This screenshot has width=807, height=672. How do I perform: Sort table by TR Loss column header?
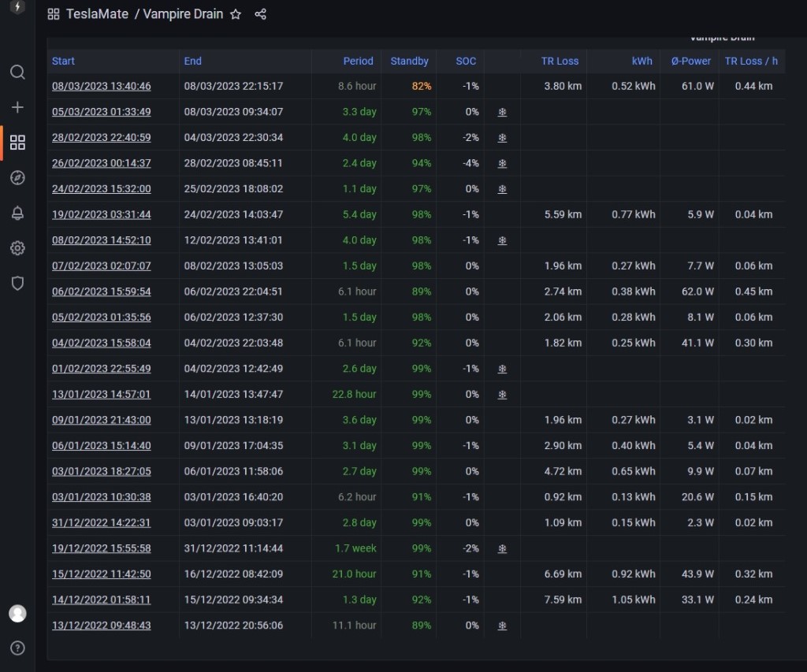click(x=560, y=61)
